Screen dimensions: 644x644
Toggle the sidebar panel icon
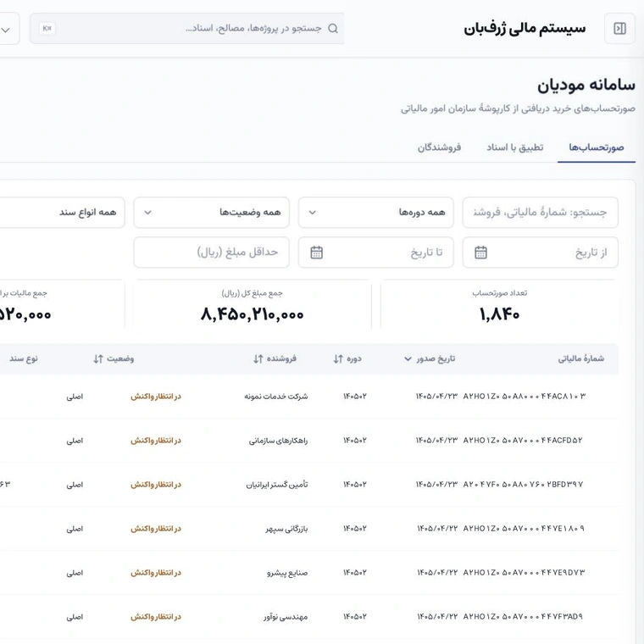(x=619, y=28)
